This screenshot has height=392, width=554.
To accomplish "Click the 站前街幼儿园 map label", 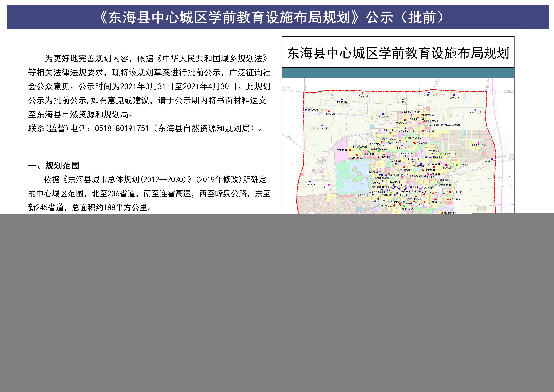I will click(379, 202).
